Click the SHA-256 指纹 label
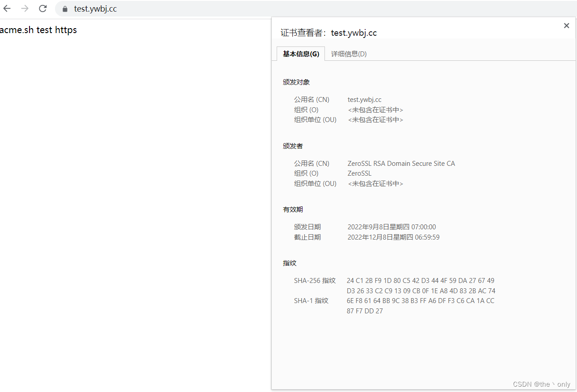Image resolution: width=577 pixels, height=392 pixels. tap(315, 281)
